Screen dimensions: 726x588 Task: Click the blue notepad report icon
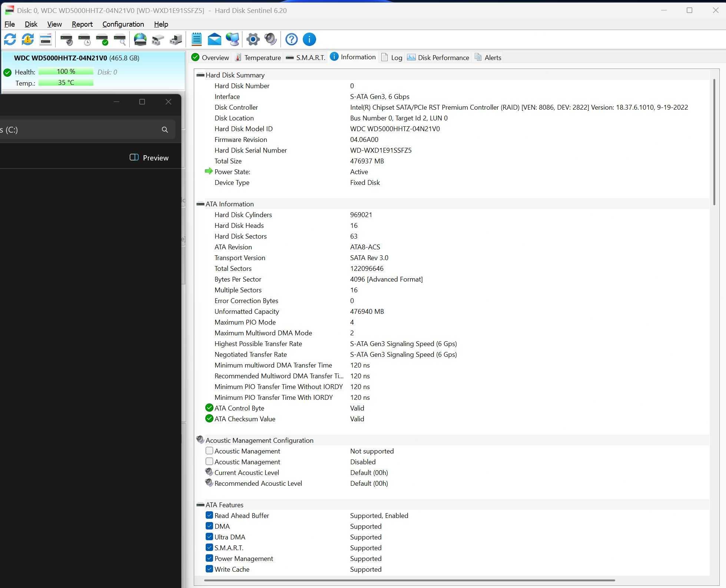point(196,39)
